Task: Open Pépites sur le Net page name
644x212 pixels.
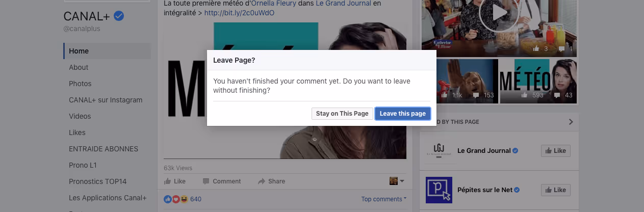Action: pos(485,190)
